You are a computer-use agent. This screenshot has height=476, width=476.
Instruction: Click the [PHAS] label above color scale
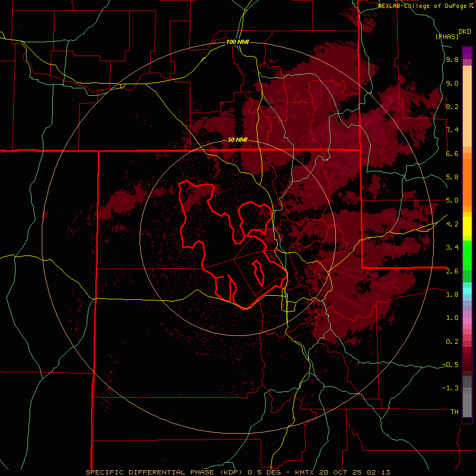point(447,36)
